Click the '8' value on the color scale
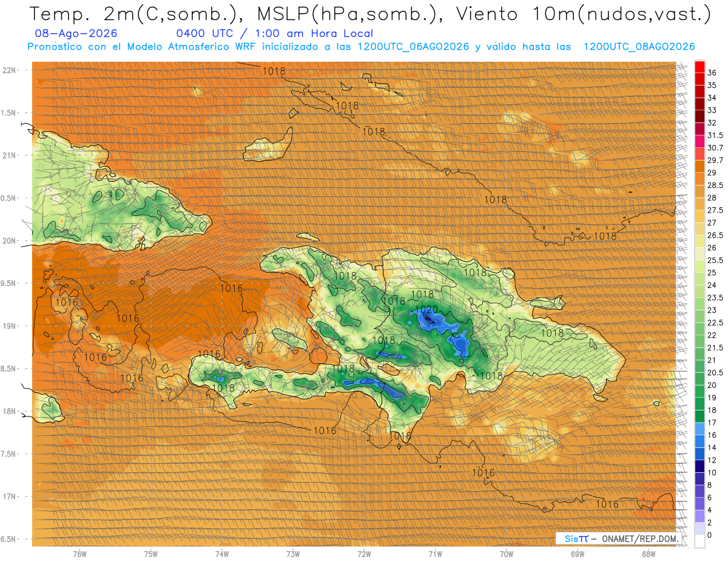Viewport: 728px width, 562px height. [x=710, y=485]
